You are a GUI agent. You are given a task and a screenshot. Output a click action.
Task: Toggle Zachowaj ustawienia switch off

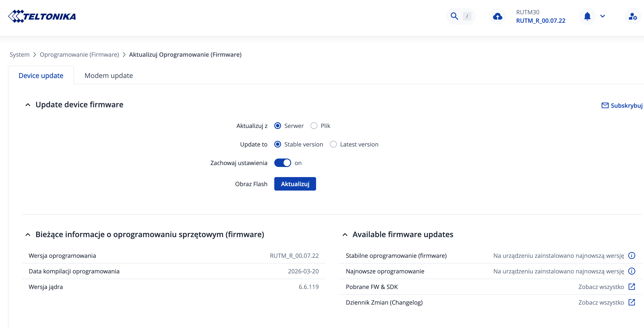coord(283,163)
